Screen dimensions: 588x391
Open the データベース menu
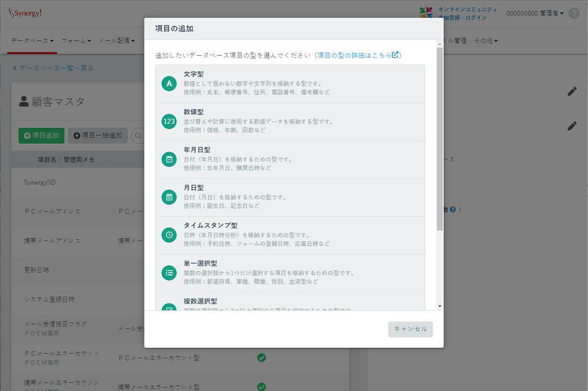point(32,41)
